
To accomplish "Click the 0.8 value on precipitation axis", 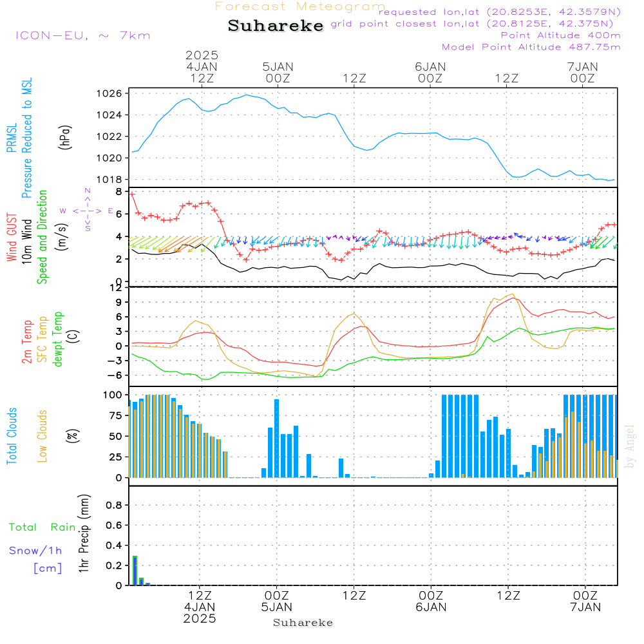I will coord(114,506).
